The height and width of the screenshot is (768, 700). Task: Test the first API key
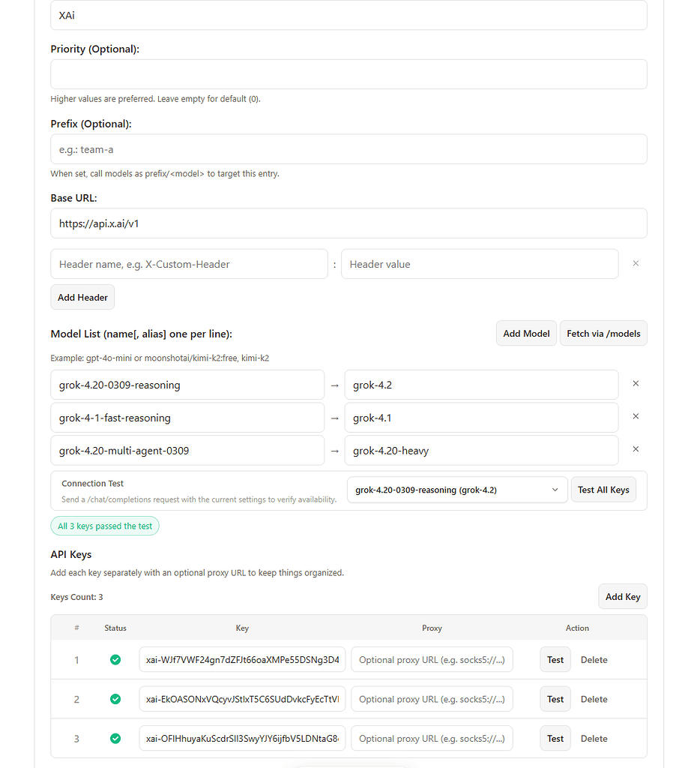coord(555,660)
